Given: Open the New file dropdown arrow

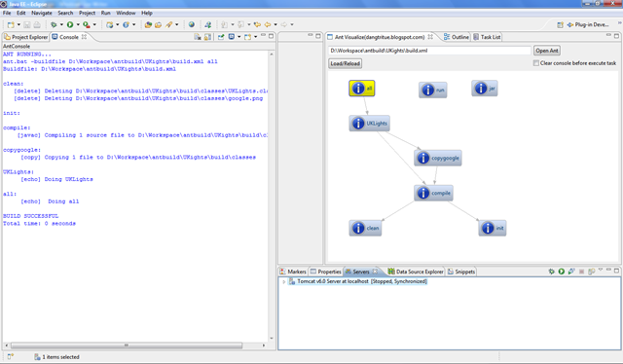Looking at the screenshot, I should click(x=18, y=24).
